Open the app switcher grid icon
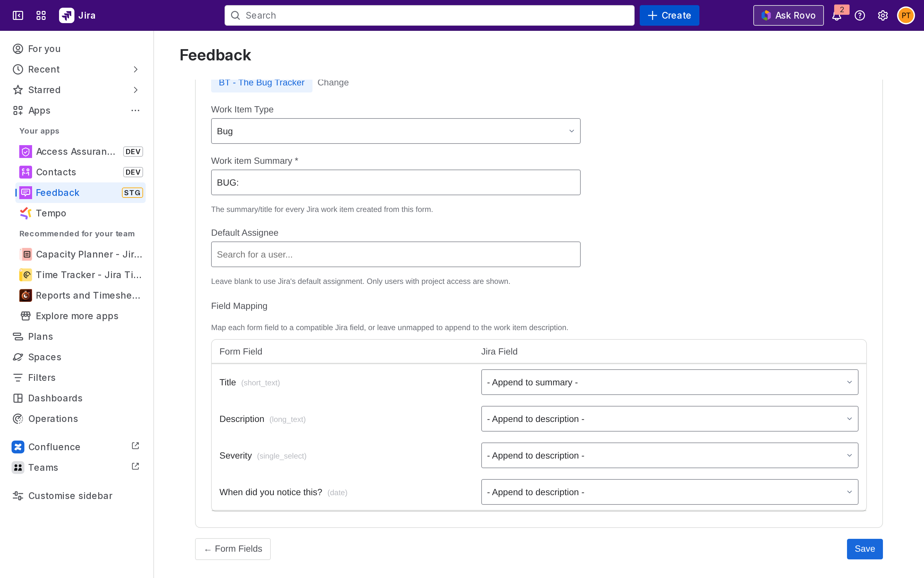Screen dimensions: 924x578 tap(41, 15)
